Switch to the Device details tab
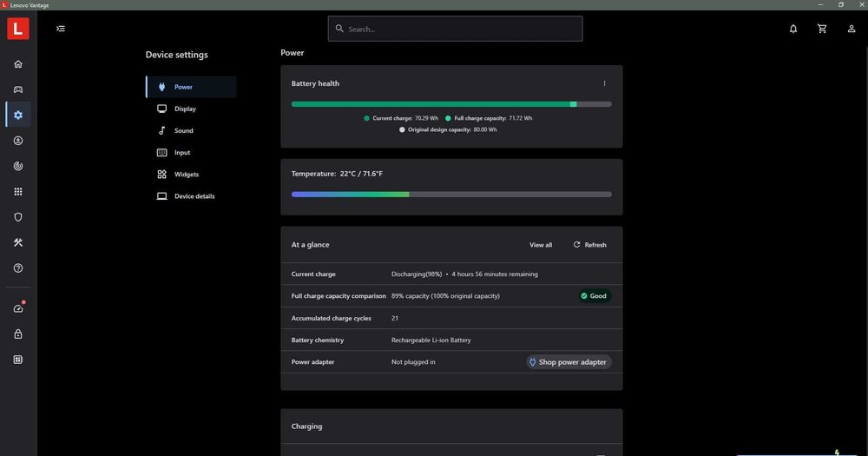 pyautogui.click(x=192, y=196)
